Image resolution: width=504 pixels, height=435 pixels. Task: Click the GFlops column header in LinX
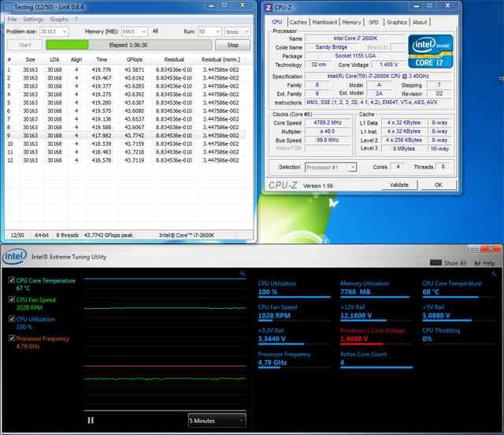tap(135, 60)
